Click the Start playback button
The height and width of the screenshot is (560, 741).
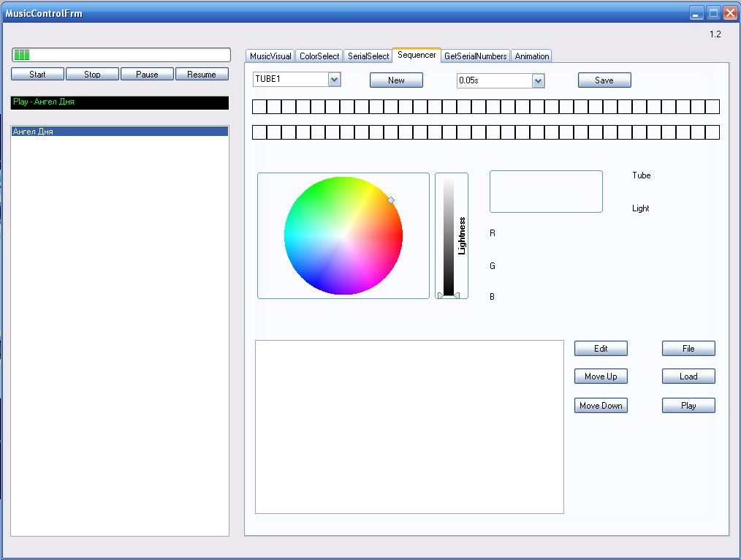37,75
